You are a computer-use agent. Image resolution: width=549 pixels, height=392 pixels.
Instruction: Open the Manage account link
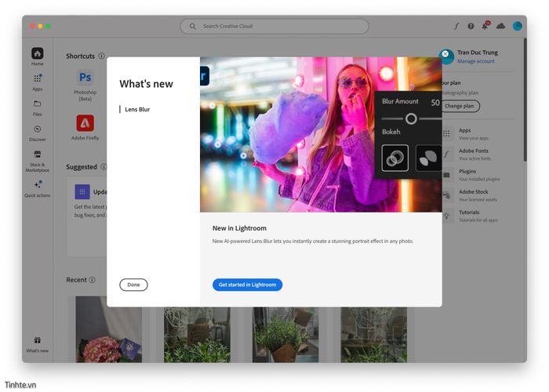476,61
